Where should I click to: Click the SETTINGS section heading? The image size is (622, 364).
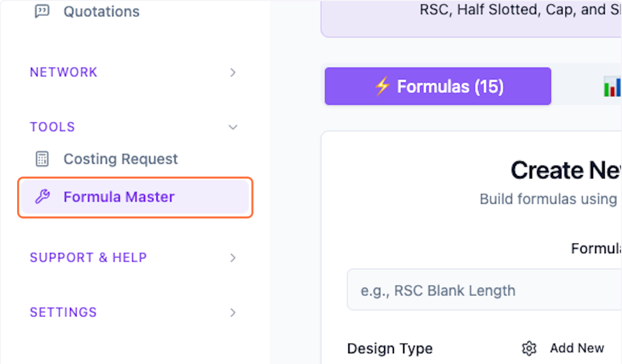pos(63,312)
